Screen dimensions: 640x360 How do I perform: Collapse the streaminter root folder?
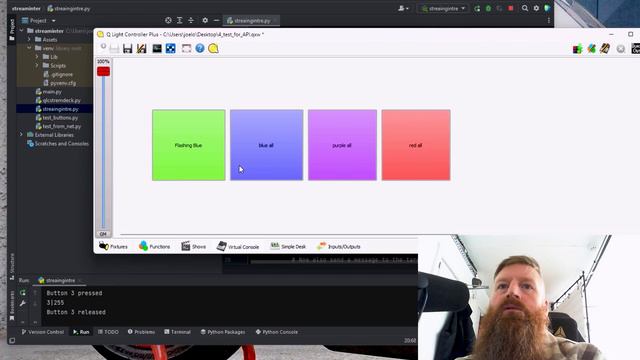coord(22,31)
